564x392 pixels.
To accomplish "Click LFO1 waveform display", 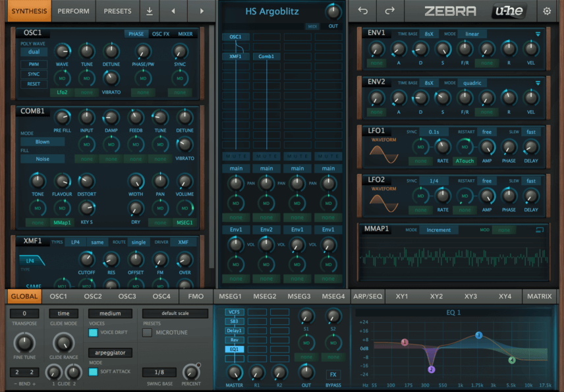I will tap(383, 155).
